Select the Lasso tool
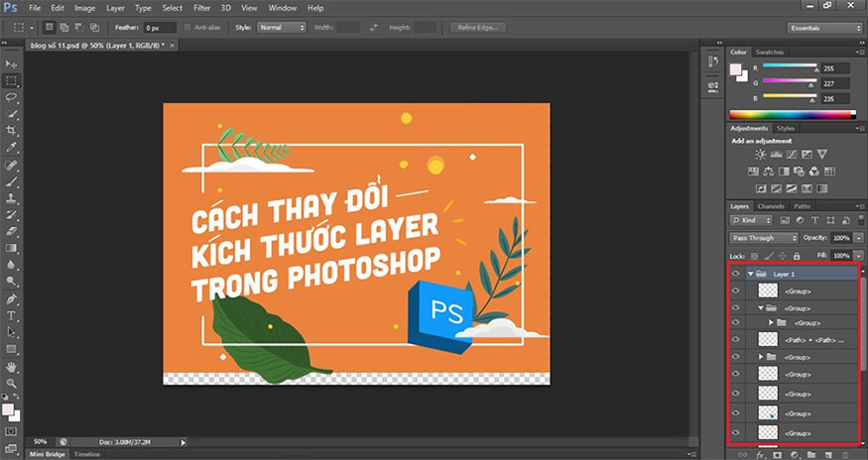 pos(12,97)
